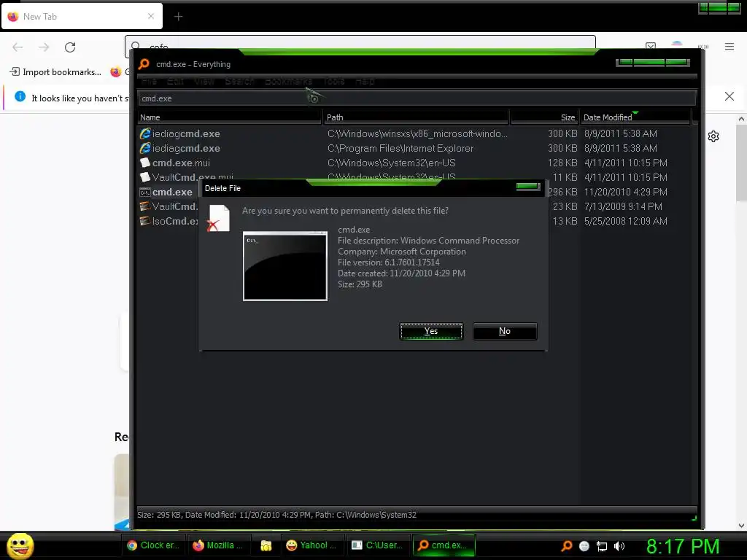Open the Help menu in Everything
The height and width of the screenshot is (560, 747).
coord(365,82)
